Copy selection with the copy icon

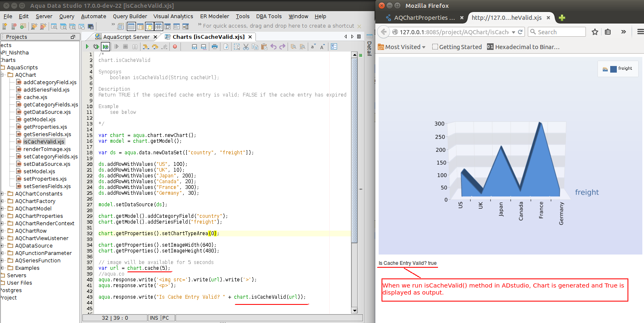coord(255,47)
